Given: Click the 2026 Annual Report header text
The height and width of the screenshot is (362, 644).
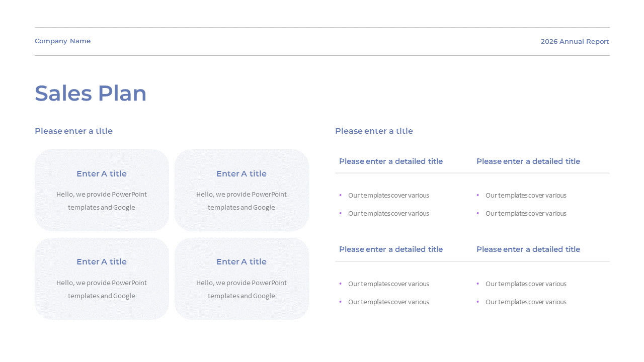Looking at the screenshot, I should point(575,42).
